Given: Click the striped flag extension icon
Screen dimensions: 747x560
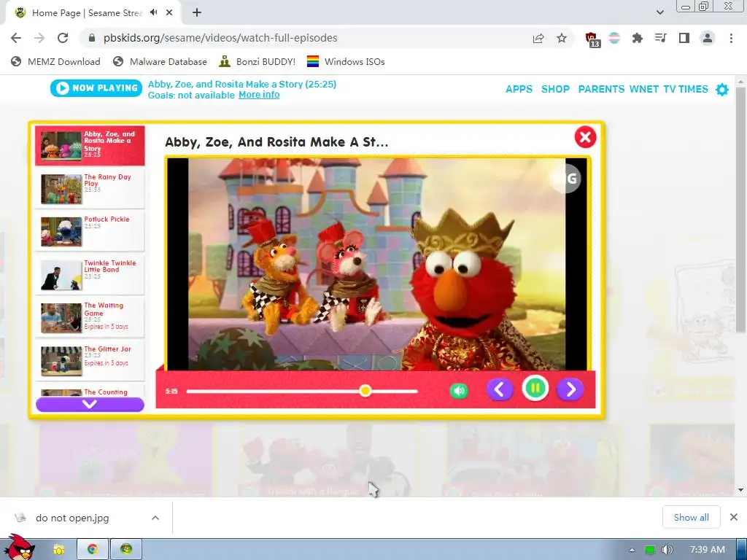Looking at the screenshot, I should coord(614,38).
